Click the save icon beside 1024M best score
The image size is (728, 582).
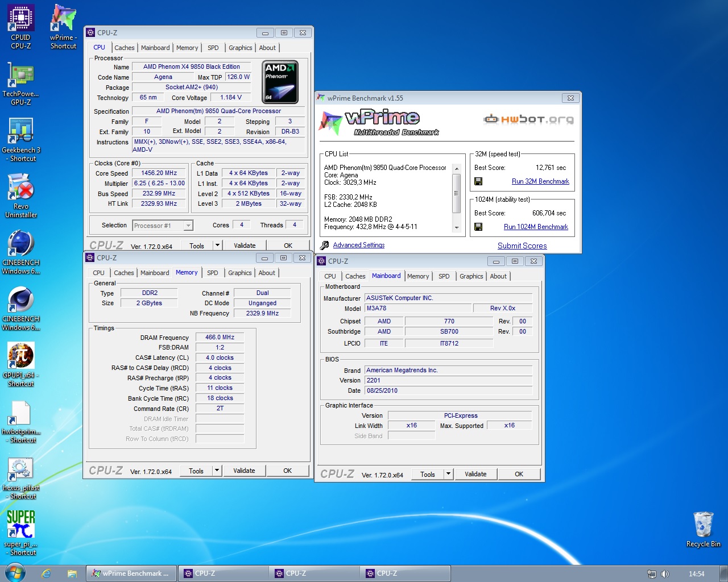coord(478,227)
